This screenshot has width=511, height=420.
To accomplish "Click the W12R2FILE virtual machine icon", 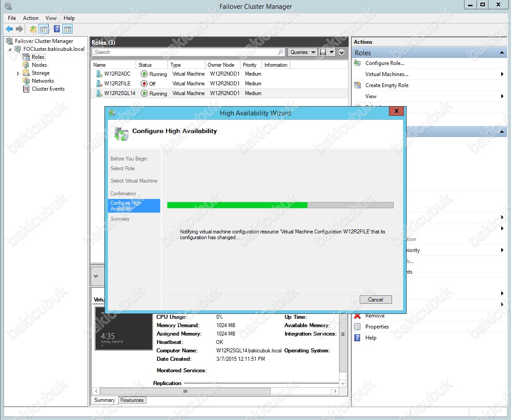I will point(99,84).
